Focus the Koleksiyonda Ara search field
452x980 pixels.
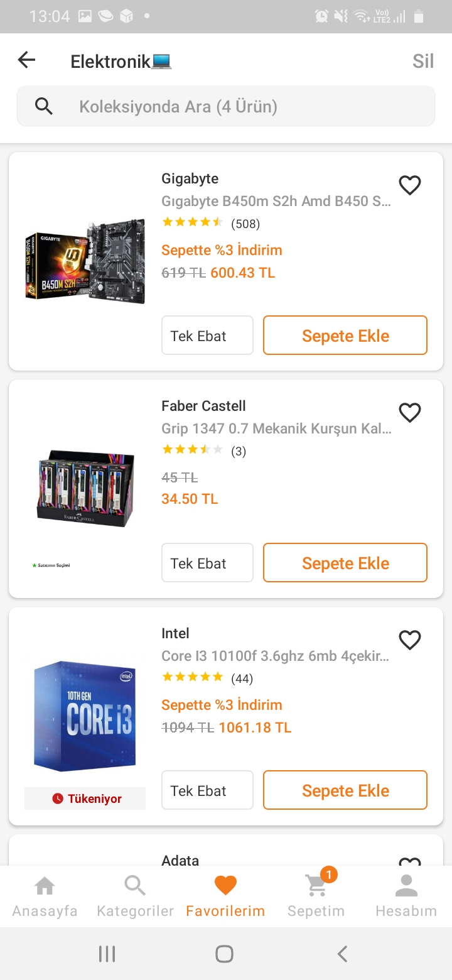pyautogui.click(x=239, y=106)
